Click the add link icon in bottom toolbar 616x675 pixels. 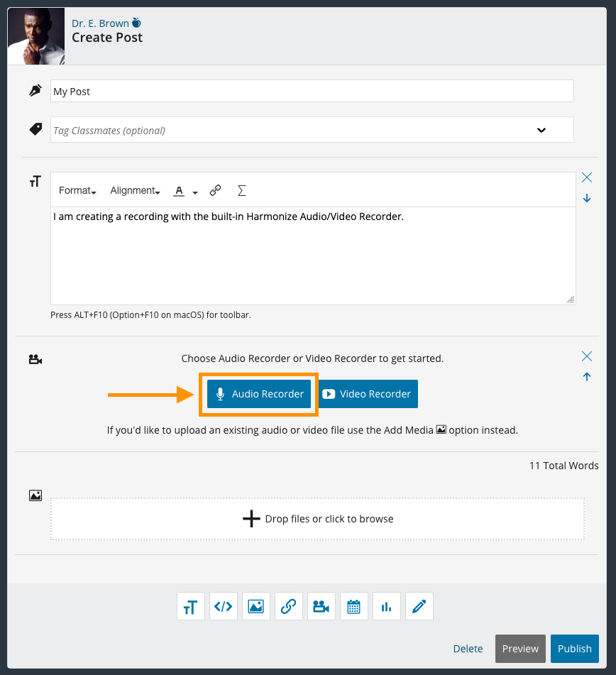coord(288,607)
